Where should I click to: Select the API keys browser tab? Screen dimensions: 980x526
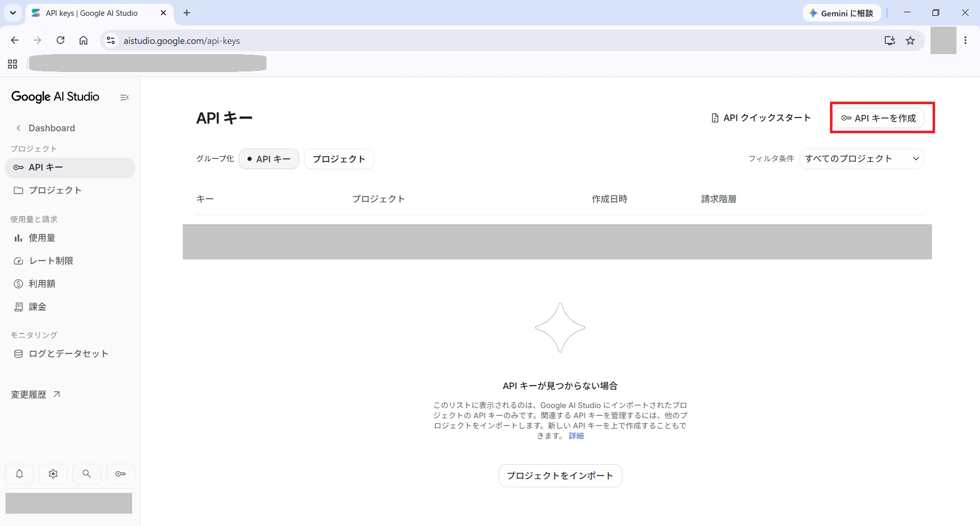click(x=99, y=13)
